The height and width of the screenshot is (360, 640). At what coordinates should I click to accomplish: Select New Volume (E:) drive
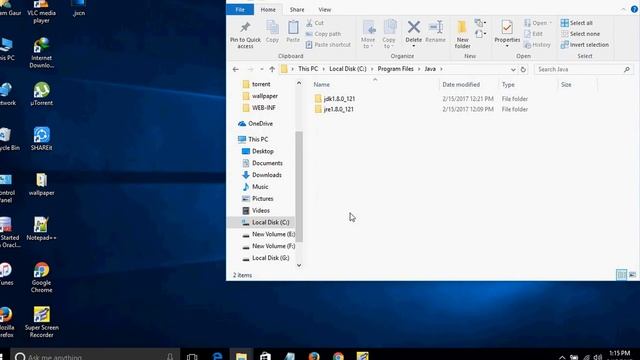273,234
